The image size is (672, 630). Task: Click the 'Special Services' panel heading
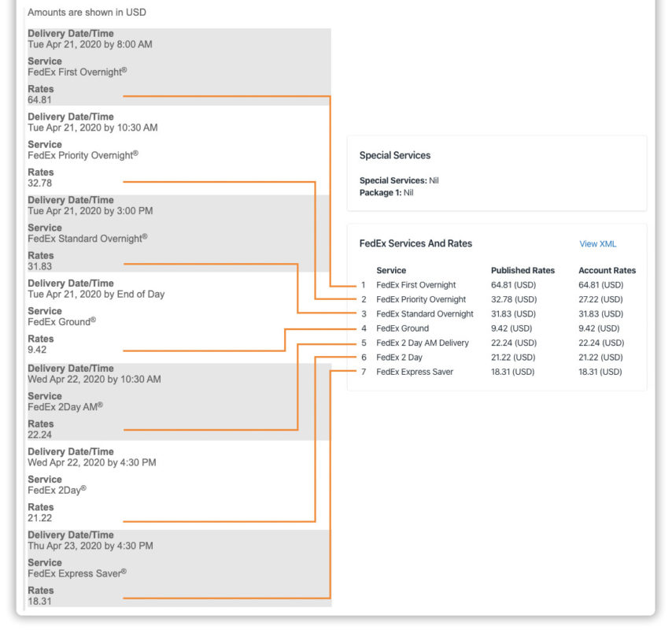pyautogui.click(x=395, y=155)
